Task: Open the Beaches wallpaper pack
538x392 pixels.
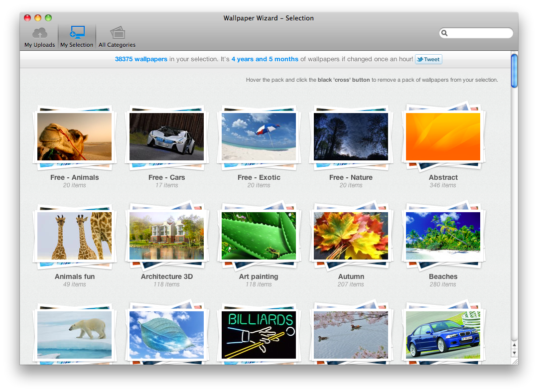Action: (x=443, y=236)
